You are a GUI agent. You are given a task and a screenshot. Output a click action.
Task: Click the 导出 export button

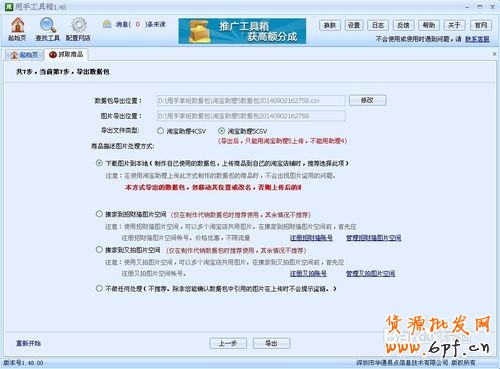coord(271,343)
